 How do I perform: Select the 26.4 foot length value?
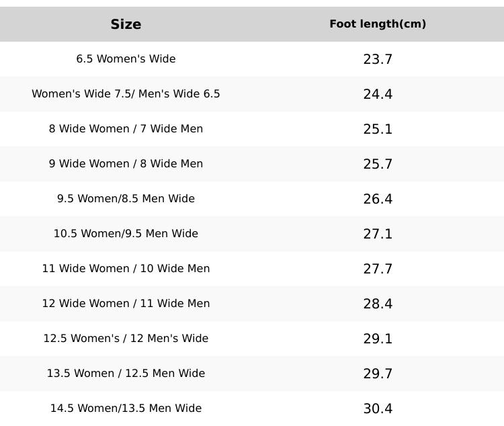click(x=378, y=199)
